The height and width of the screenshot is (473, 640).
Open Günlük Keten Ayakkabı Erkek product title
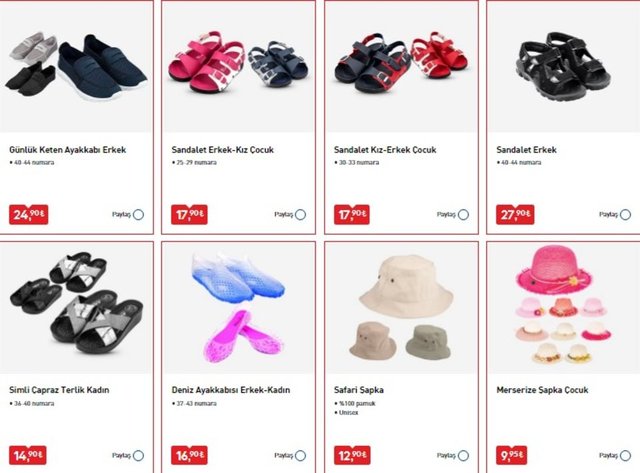coord(68,150)
